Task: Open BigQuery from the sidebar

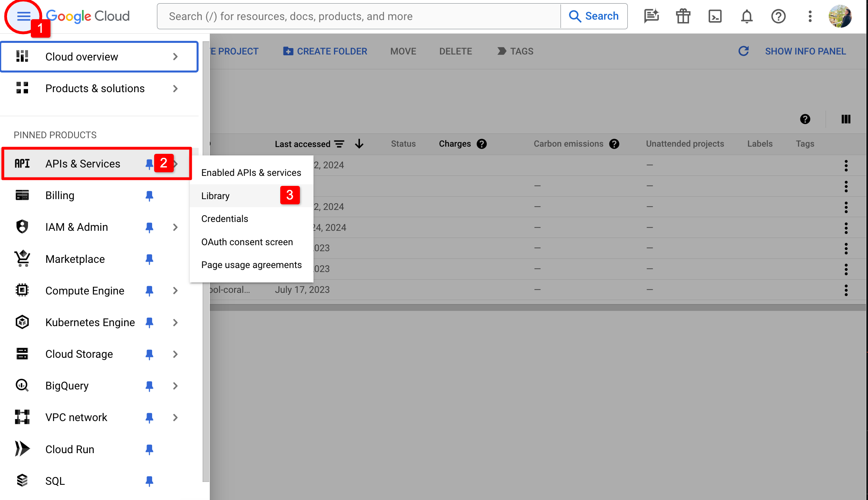Action: click(x=67, y=385)
